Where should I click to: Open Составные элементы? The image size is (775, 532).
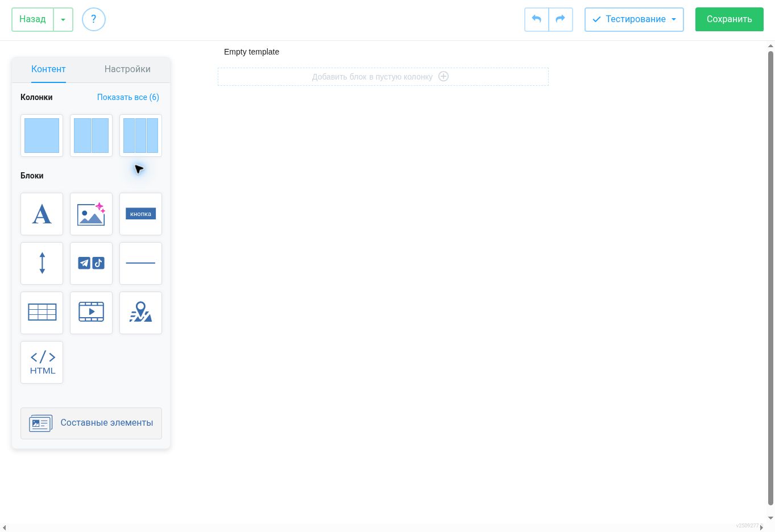(x=91, y=423)
